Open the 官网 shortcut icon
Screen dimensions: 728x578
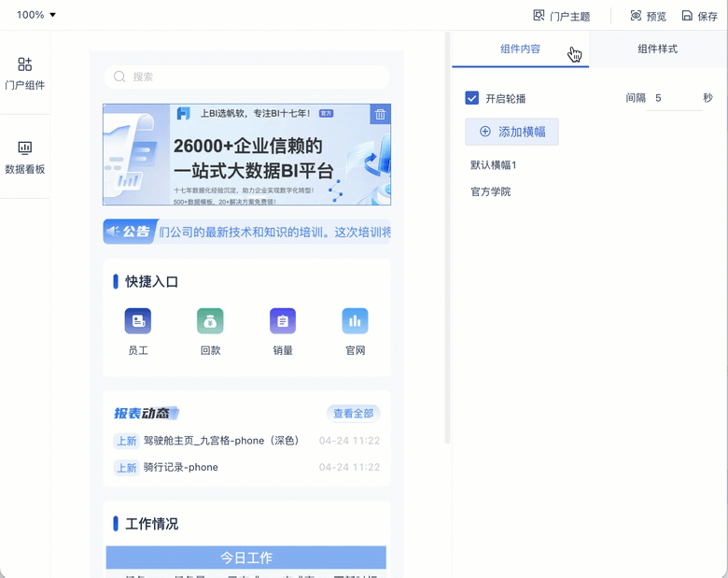356,321
